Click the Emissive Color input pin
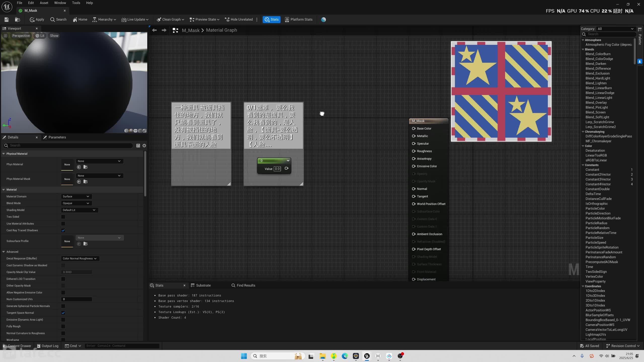 click(x=414, y=166)
